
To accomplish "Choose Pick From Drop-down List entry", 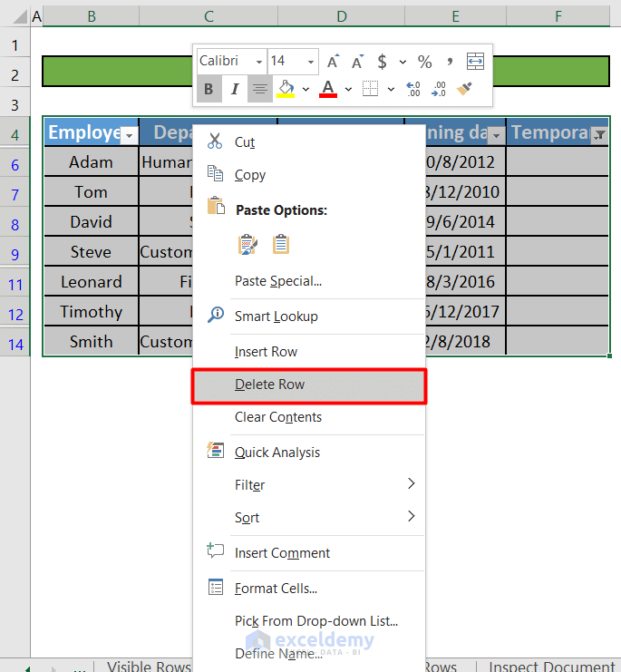I will pos(309,620).
